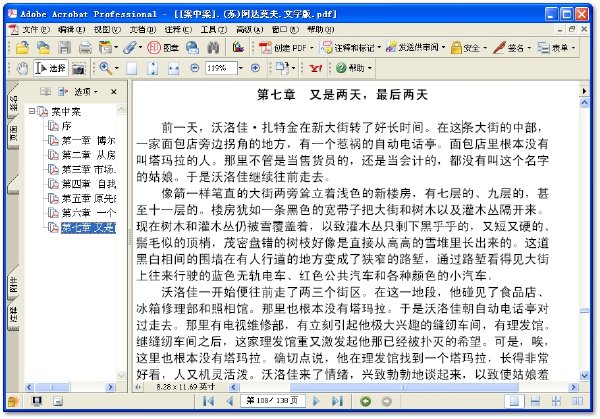This screenshot has height=419, width=600.
Task: Click the create bookmark icon in panel
Action: (x=63, y=91)
